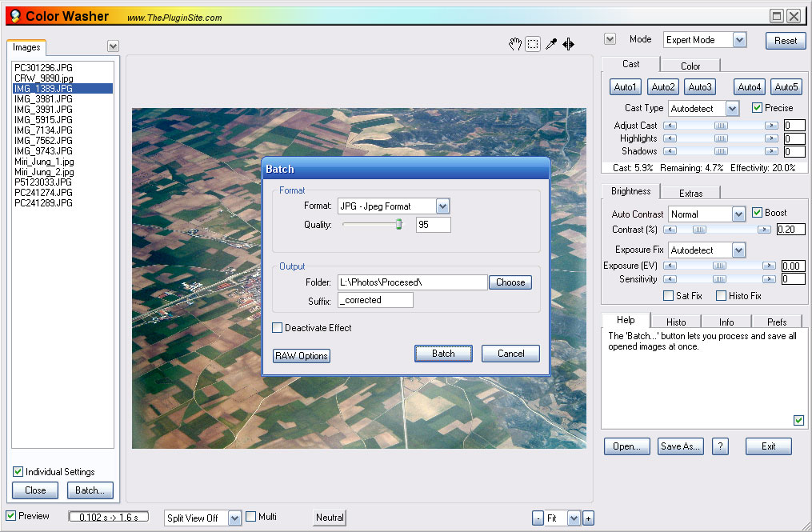Toggle the Sat Fix checkbox

pyautogui.click(x=669, y=296)
